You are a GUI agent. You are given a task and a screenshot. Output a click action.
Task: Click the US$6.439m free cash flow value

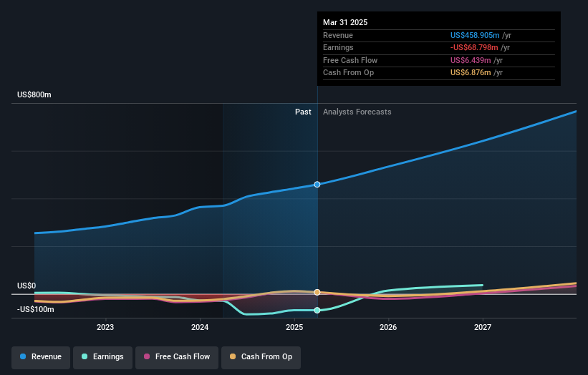click(471, 60)
